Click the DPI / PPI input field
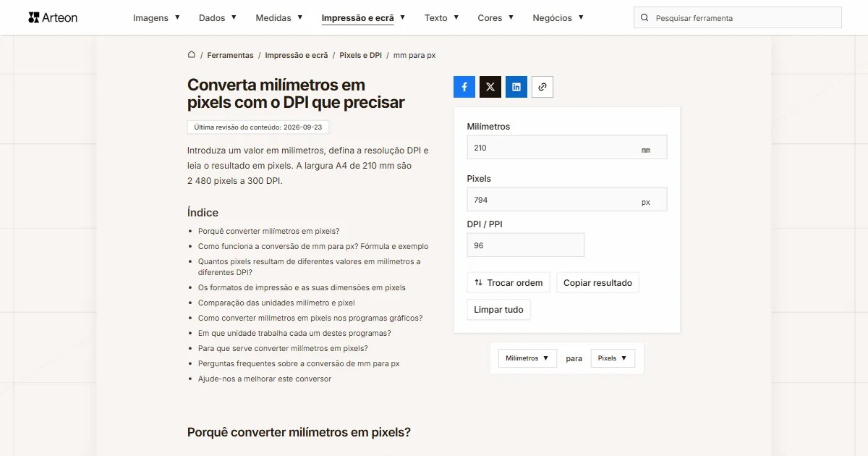Viewport: 868px width, 456px height. tap(526, 245)
